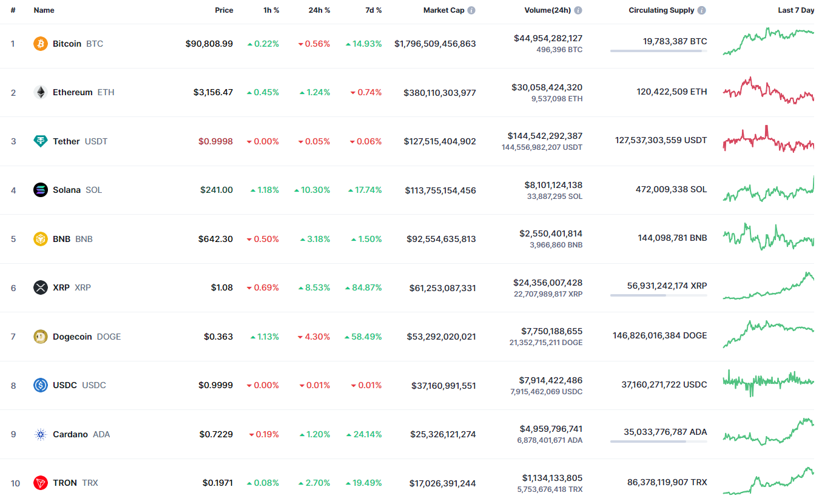Image resolution: width=822 pixels, height=504 pixels.
Task: Click the BNB logo icon
Action: tap(41, 239)
